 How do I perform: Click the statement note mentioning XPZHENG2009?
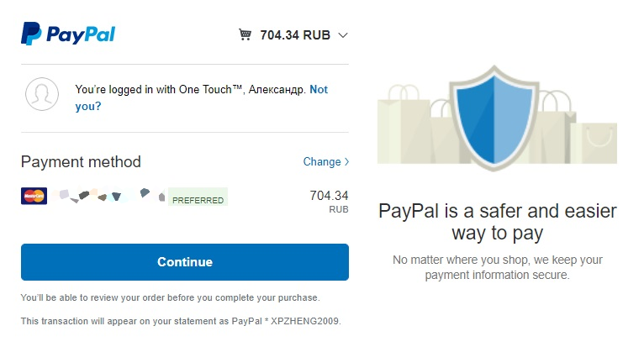[181, 321]
